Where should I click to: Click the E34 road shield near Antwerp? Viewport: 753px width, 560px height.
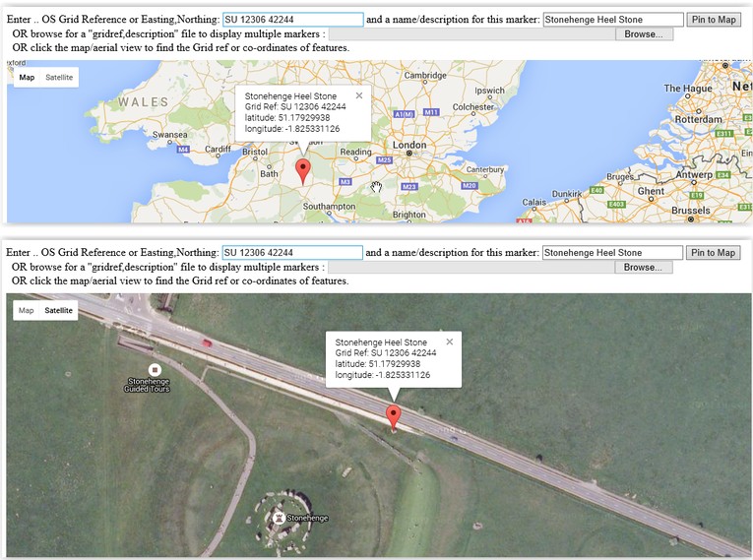(x=722, y=175)
